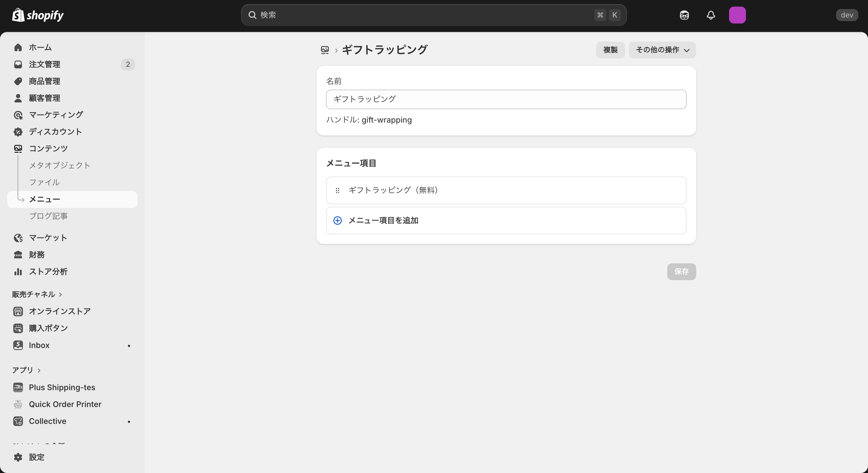The width and height of the screenshot is (868, 473).
Task: Click the ディスカウント badge icon
Action: [18, 132]
